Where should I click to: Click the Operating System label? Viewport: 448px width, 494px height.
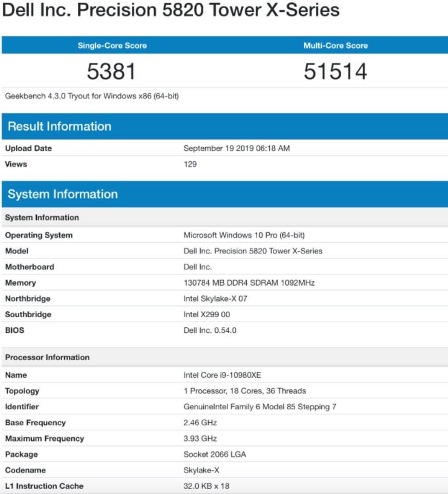[x=39, y=235]
